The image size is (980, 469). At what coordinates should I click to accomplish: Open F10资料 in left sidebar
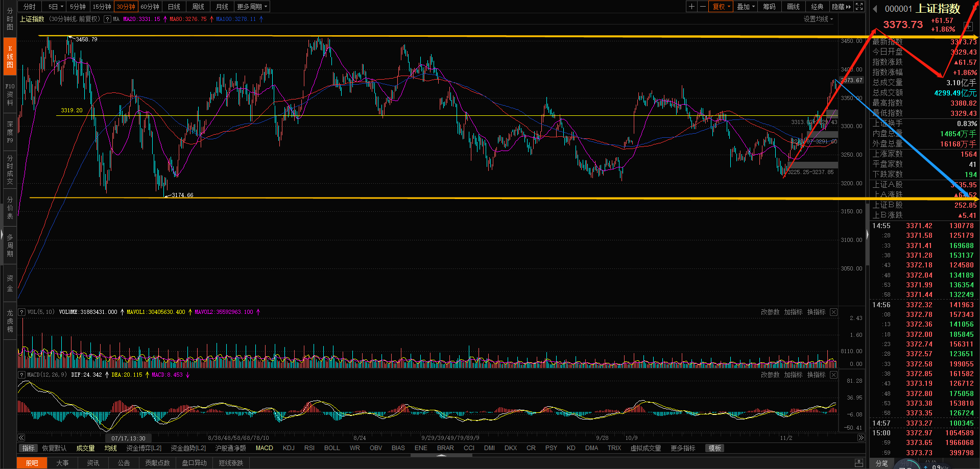click(x=10, y=94)
